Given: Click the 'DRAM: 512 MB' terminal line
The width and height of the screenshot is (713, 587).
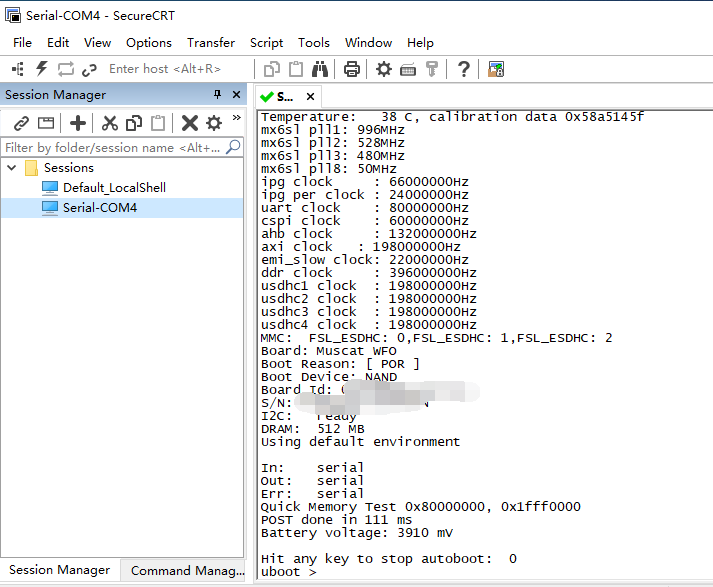Looking at the screenshot, I should click(x=312, y=429).
